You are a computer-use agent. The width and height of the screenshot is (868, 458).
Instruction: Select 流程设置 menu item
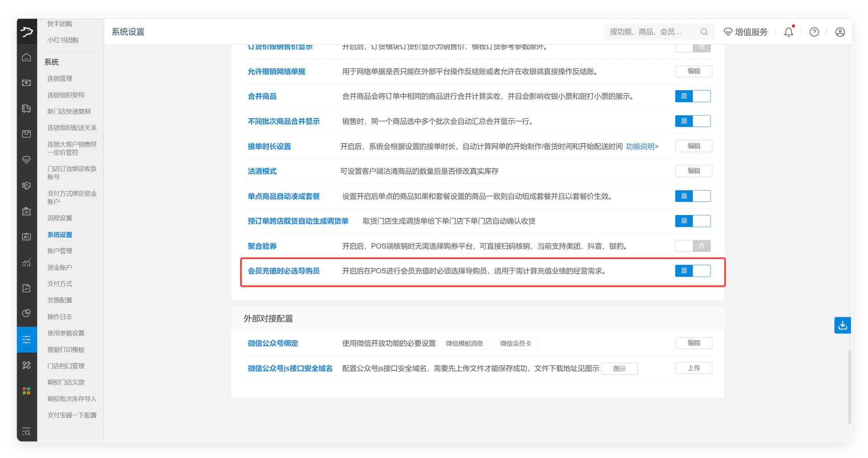point(60,218)
